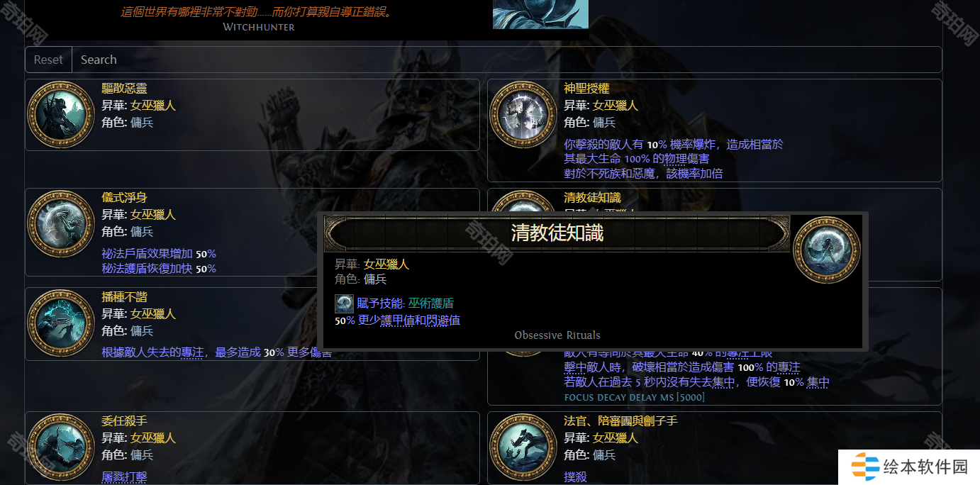Click the small 巫術護盾 granted skill icon
Viewport: 980px width, 485px height.
(x=344, y=303)
